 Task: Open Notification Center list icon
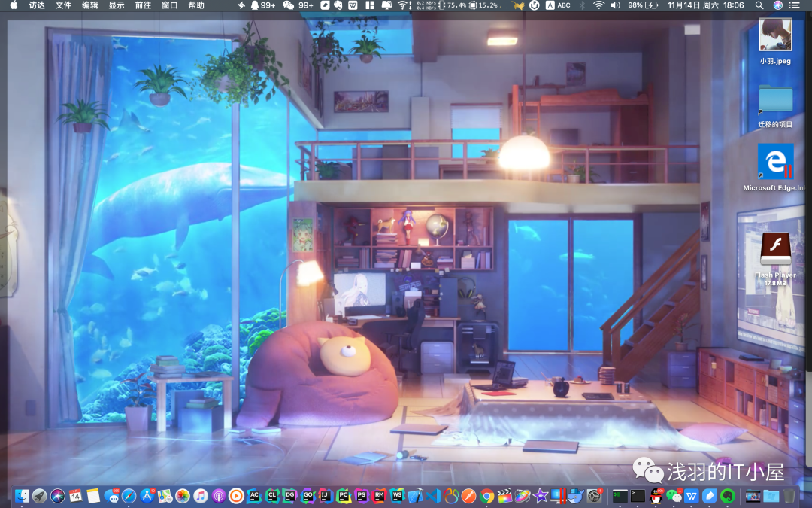tap(795, 5)
